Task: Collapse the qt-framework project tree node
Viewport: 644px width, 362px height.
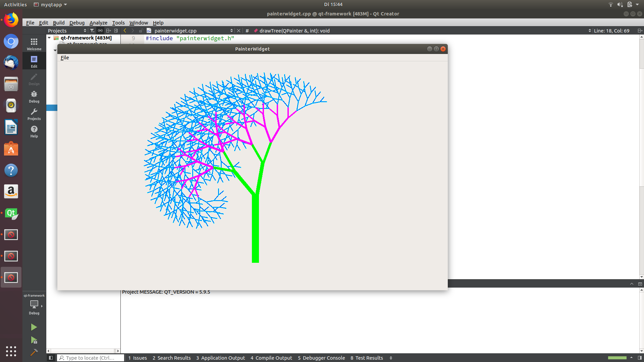Action: [x=49, y=38]
